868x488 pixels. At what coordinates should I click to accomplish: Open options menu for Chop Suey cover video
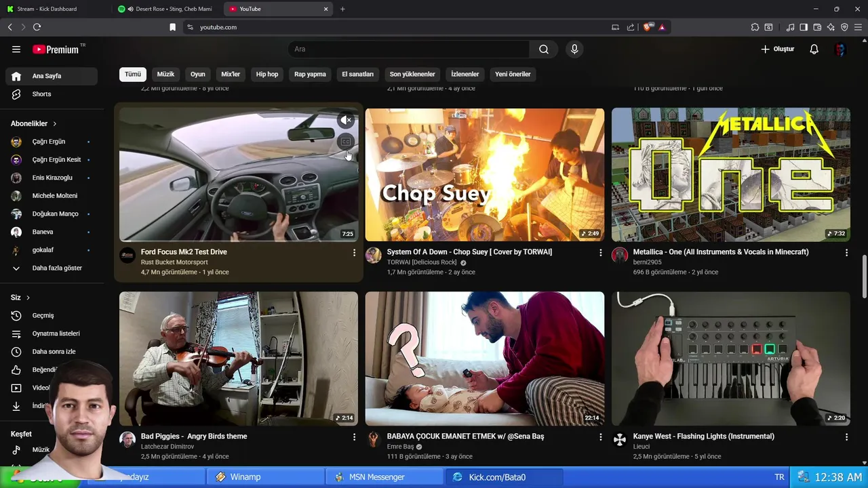pyautogui.click(x=600, y=253)
